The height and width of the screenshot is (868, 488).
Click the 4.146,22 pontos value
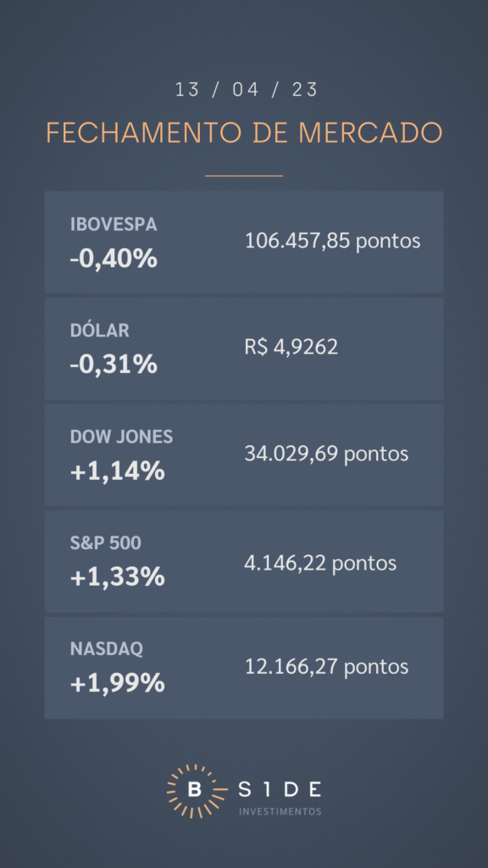pos(320,563)
